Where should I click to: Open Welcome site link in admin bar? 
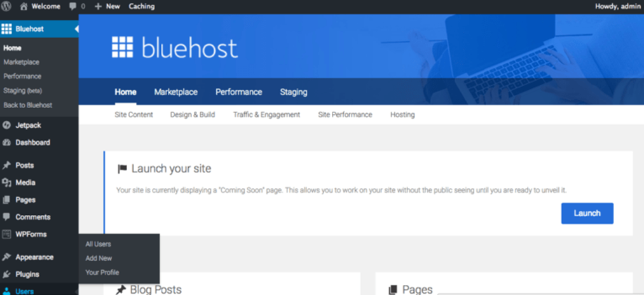[46, 6]
